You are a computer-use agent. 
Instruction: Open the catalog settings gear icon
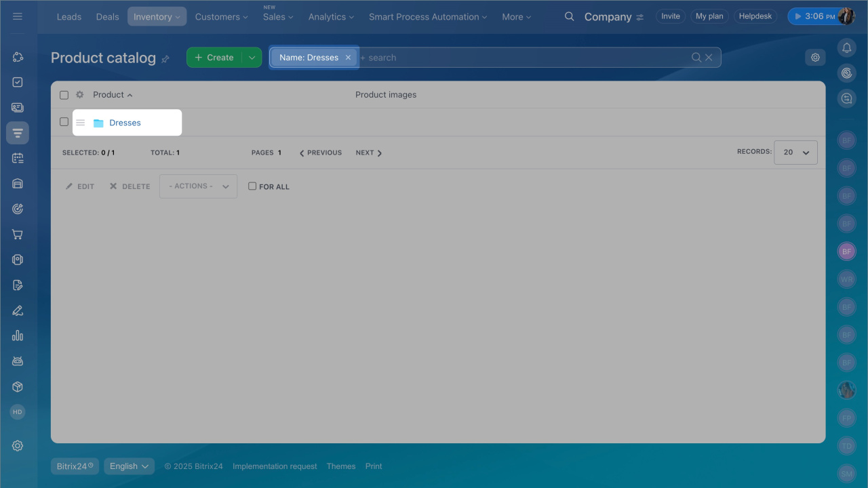click(x=815, y=58)
